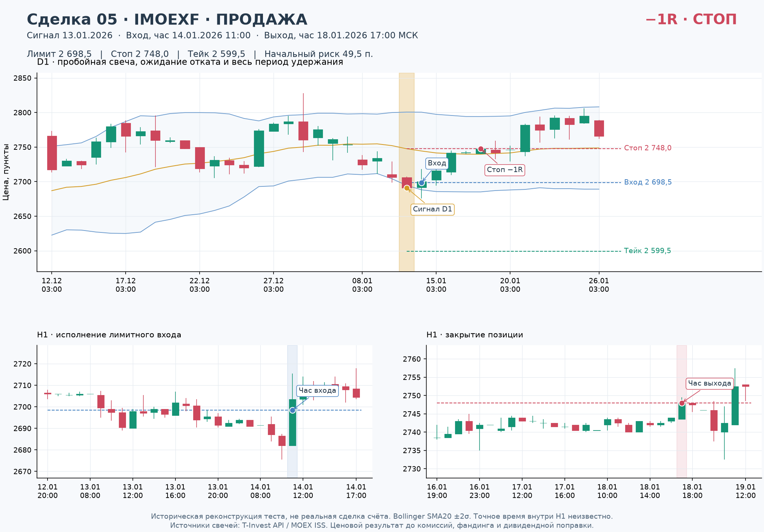
Task: Click the title 'Сделка 05 · IMOEXF · ПРОДАЖА'
Action: (x=167, y=20)
